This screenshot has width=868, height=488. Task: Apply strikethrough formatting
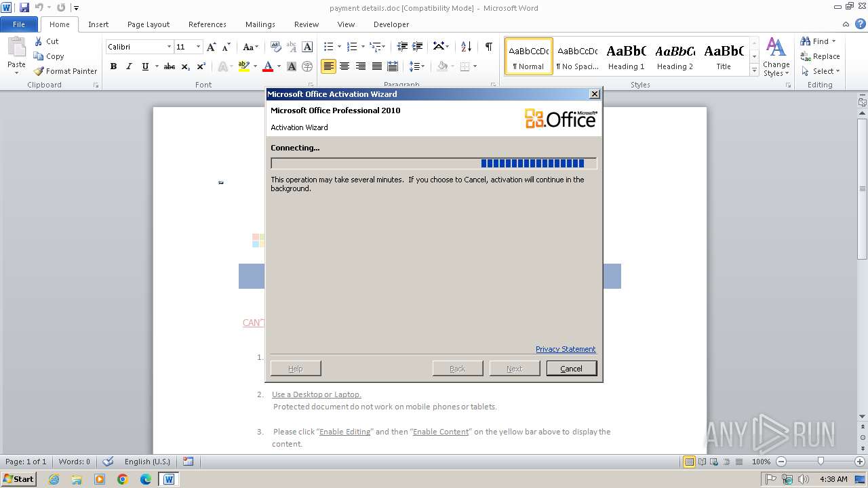[x=170, y=66]
